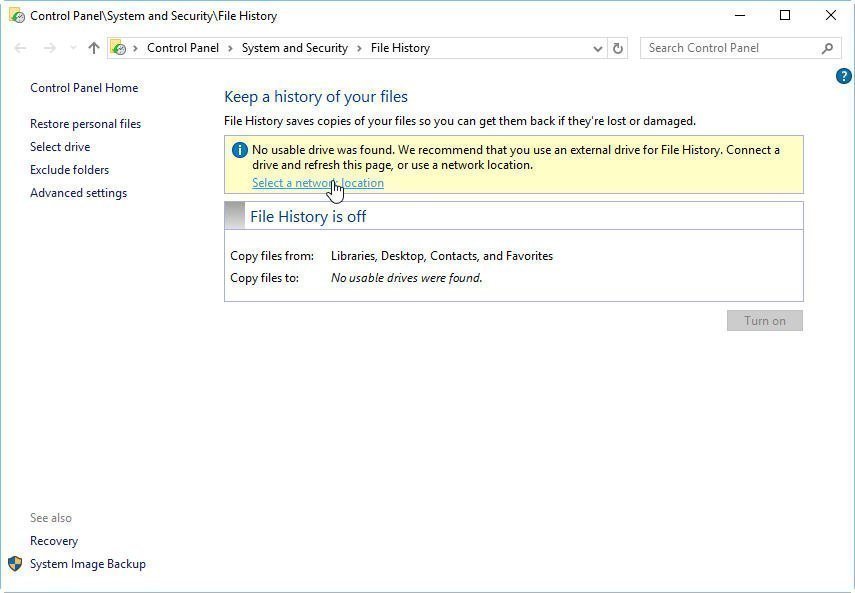Go to Select drive settings
This screenshot has height=593, width=855.
click(x=60, y=147)
